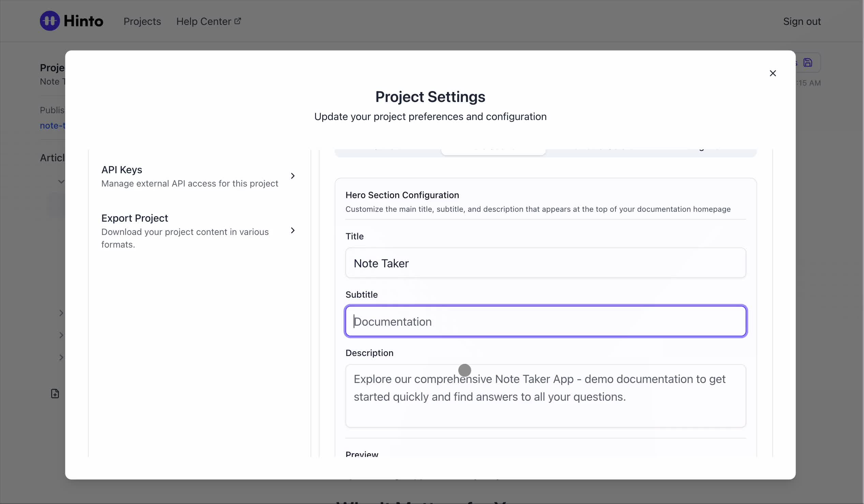Open the Projects navigation item
Screen dimensions: 864x504
pos(142,21)
